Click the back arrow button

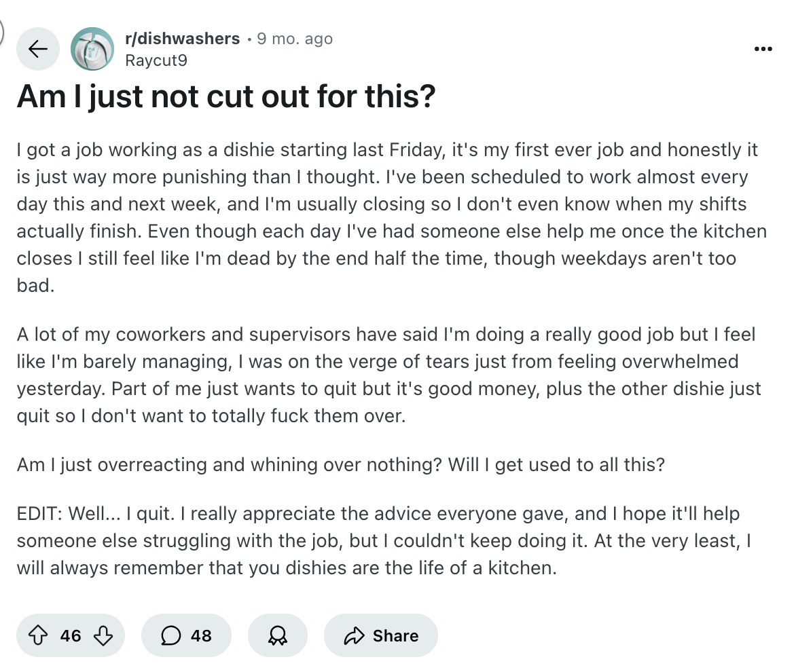39,49
